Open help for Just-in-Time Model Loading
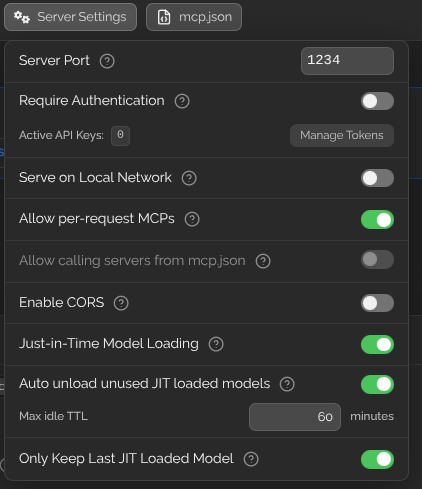 tap(216, 344)
